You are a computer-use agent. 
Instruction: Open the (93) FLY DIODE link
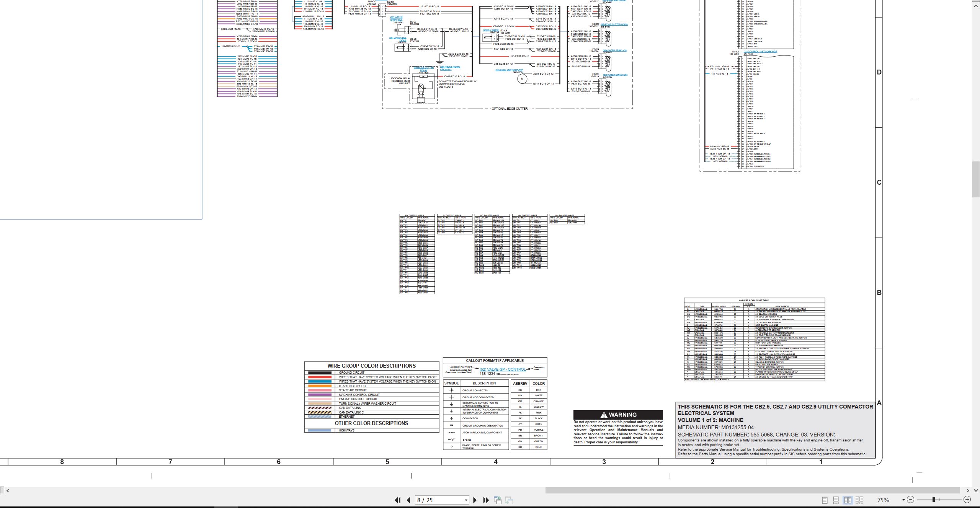point(491,30)
